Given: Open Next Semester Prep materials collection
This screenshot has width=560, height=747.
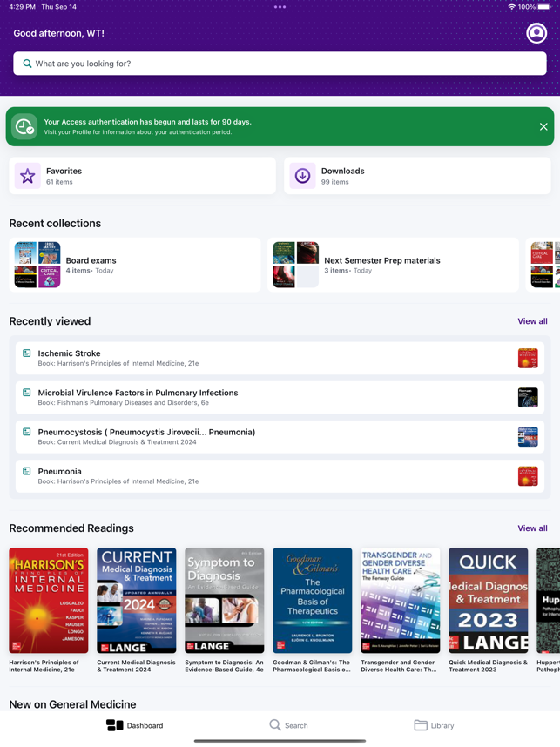Looking at the screenshot, I should [393, 265].
